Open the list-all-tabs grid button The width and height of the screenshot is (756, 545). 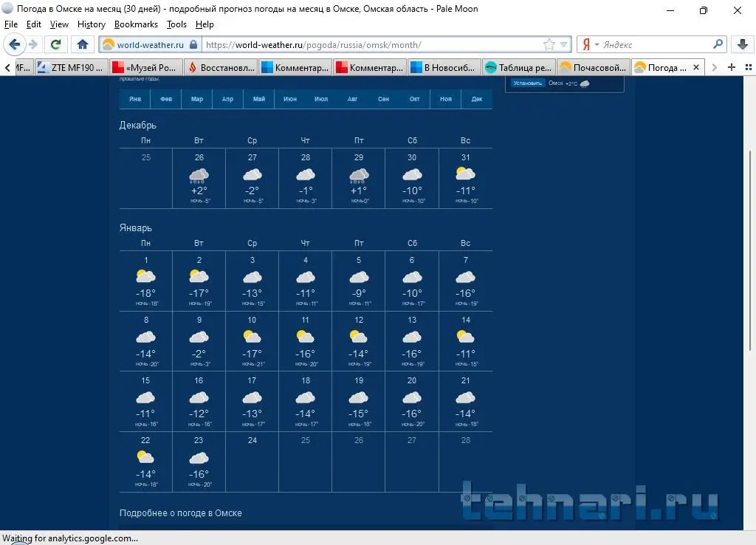(x=749, y=67)
